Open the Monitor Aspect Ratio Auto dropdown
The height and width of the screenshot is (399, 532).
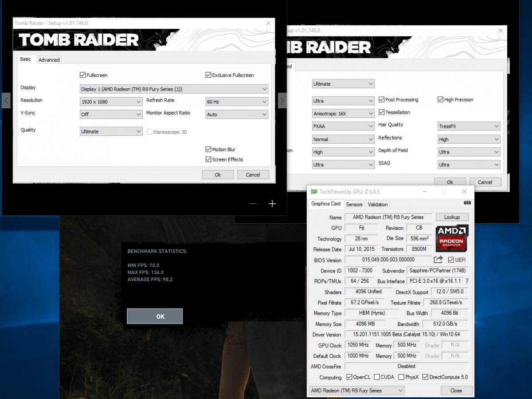[237, 114]
